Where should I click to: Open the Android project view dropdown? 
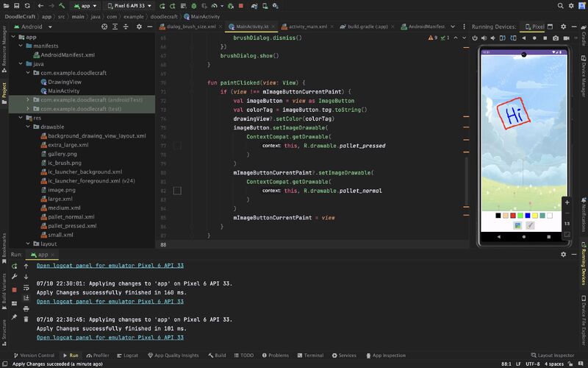(x=35, y=26)
